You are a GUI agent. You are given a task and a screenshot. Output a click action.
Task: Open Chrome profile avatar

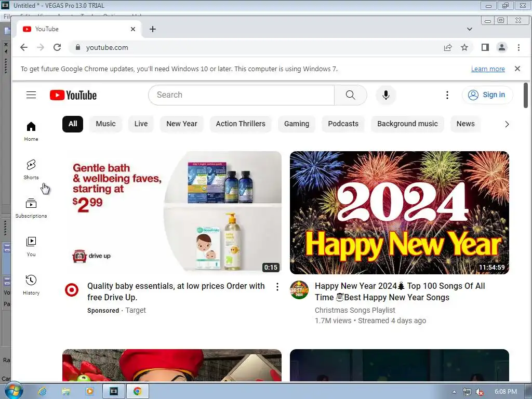tap(502, 47)
